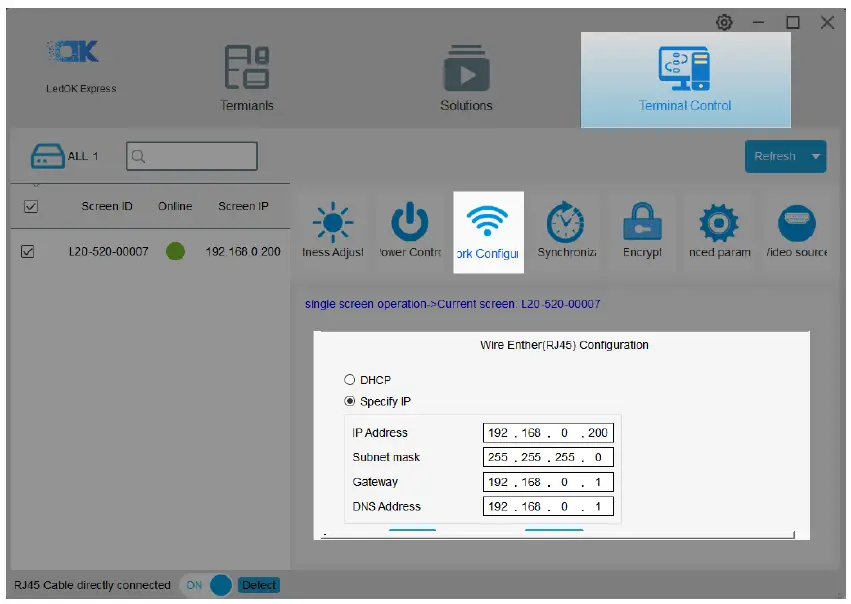The width and height of the screenshot is (851, 604).
Task: Click the Detect button
Action: pyautogui.click(x=259, y=585)
